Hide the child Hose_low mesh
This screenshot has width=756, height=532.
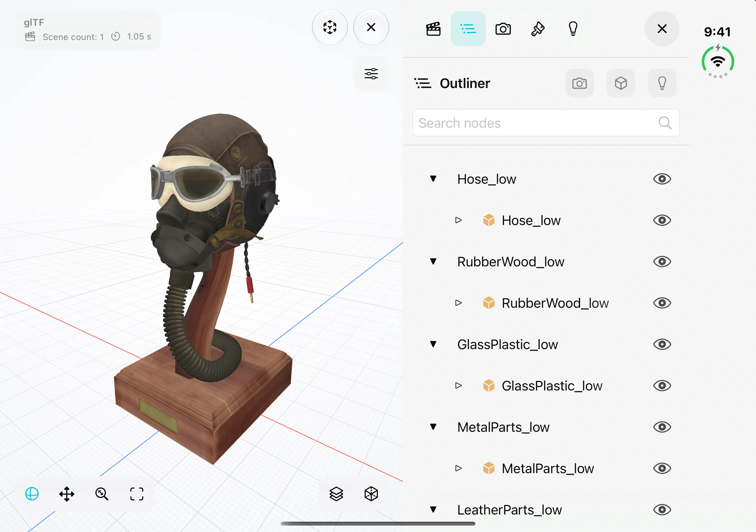[x=662, y=220]
